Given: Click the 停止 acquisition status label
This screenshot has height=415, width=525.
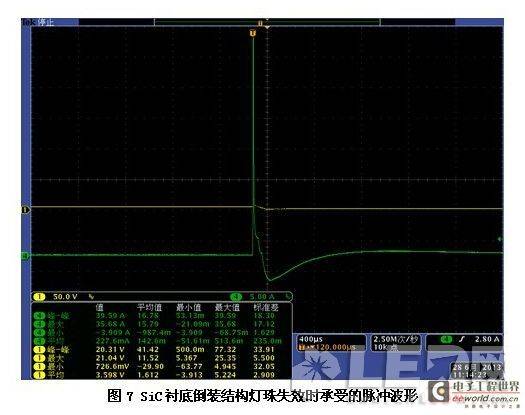Looking at the screenshot, I should pyautogui.click(x=46, y=22).
